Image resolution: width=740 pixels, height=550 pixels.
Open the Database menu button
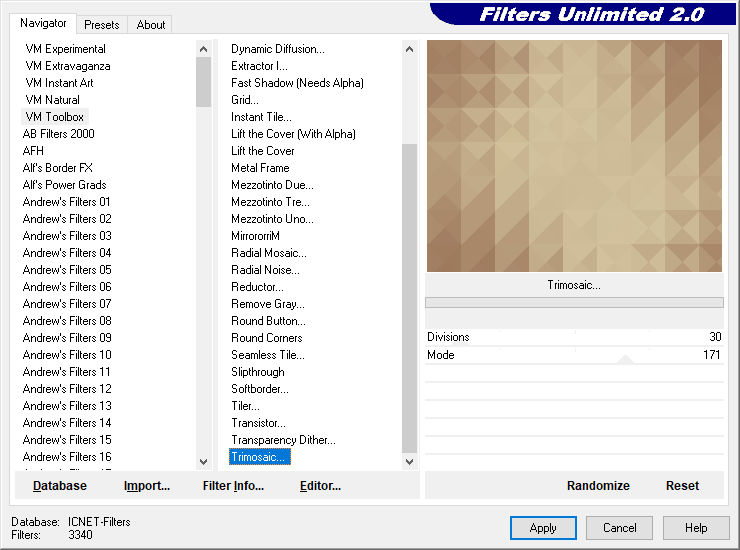coord(60,486)
